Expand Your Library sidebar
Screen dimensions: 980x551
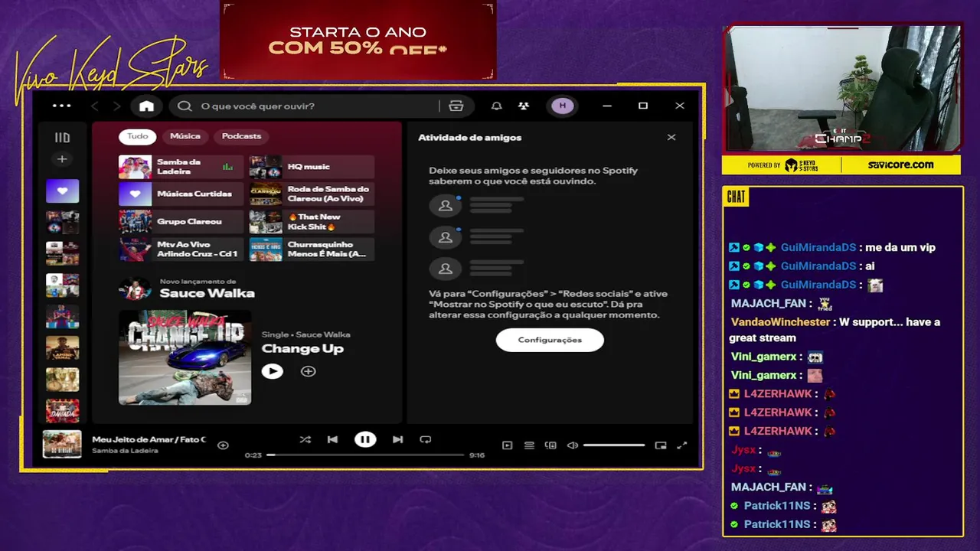[x=62, y=138]
